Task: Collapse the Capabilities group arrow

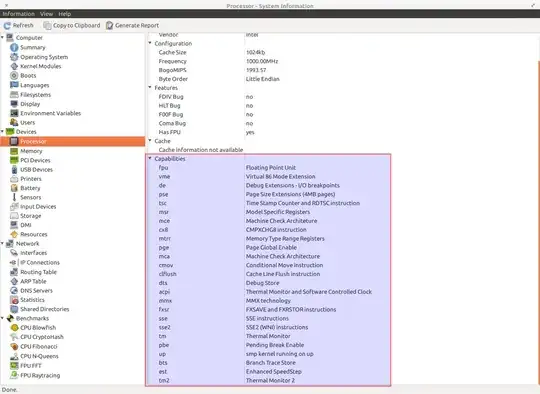Action: (x=150, y=158)
